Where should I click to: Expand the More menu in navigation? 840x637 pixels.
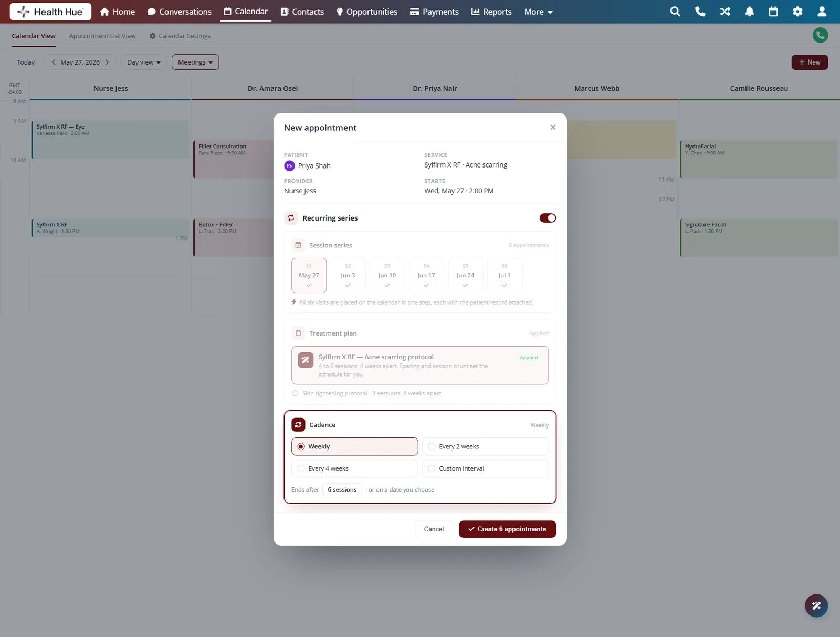click(x=538, y=12)
